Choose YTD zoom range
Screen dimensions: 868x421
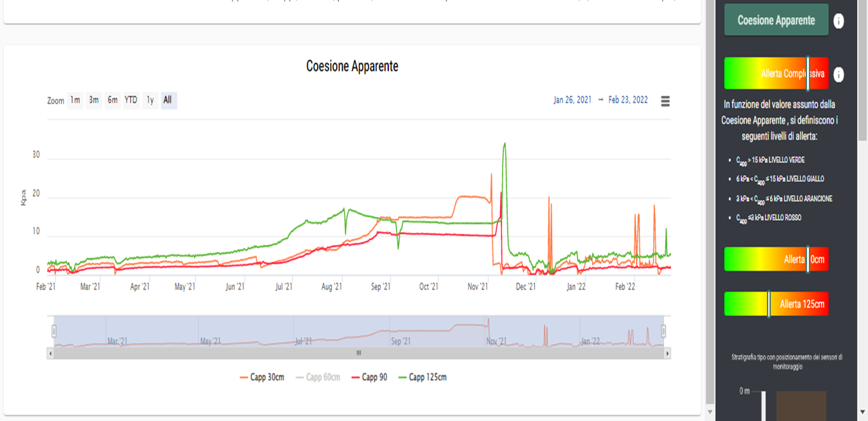(131, 100)
